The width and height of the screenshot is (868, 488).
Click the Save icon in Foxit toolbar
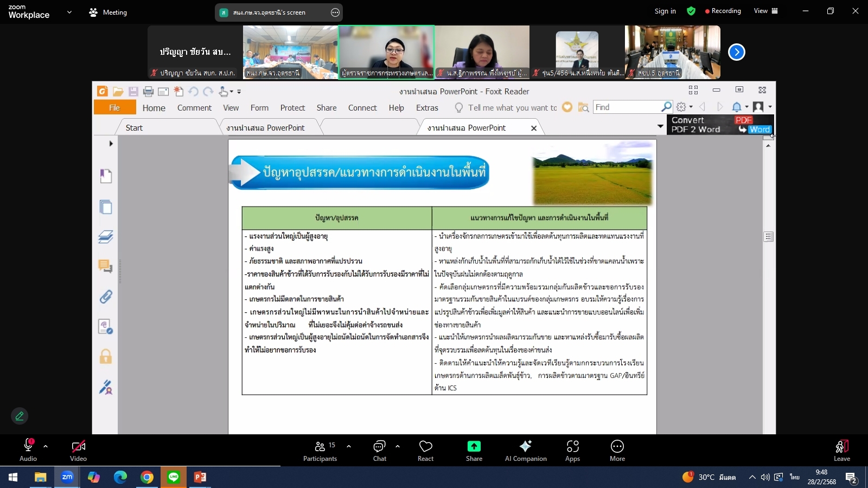coord(133,92)
